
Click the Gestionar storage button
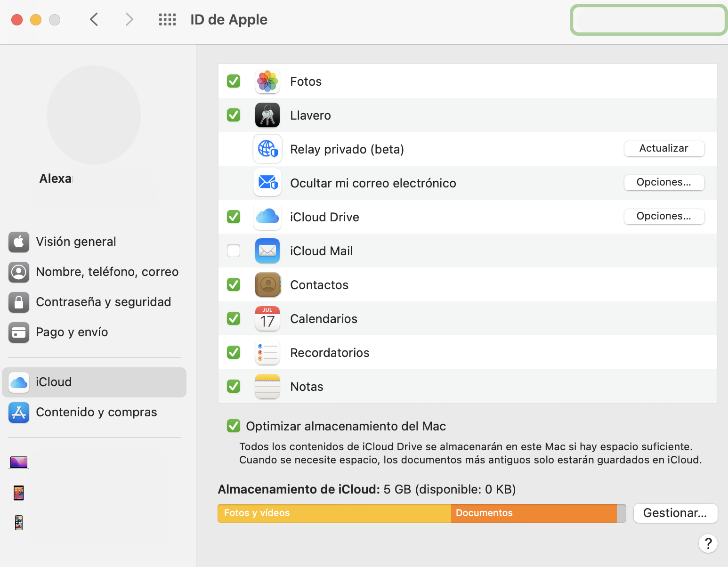(x=675, y=513)
